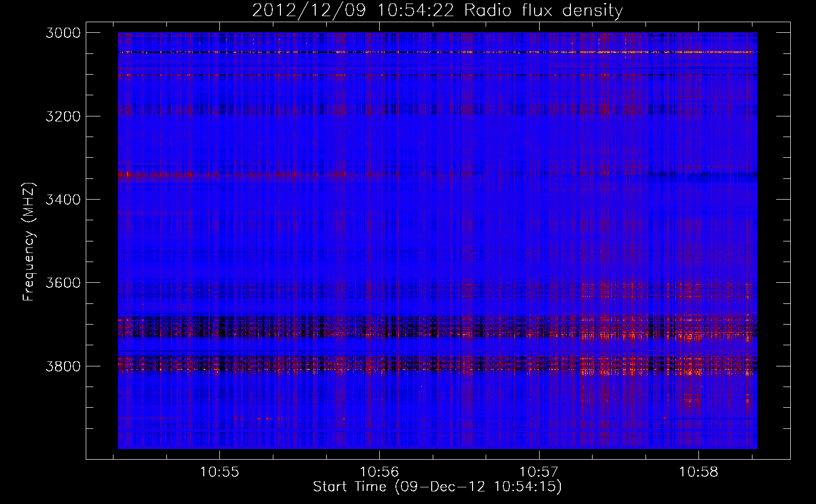Click the 10:58 time axis label
816x504 pixels.
click(x=698, y=472)
